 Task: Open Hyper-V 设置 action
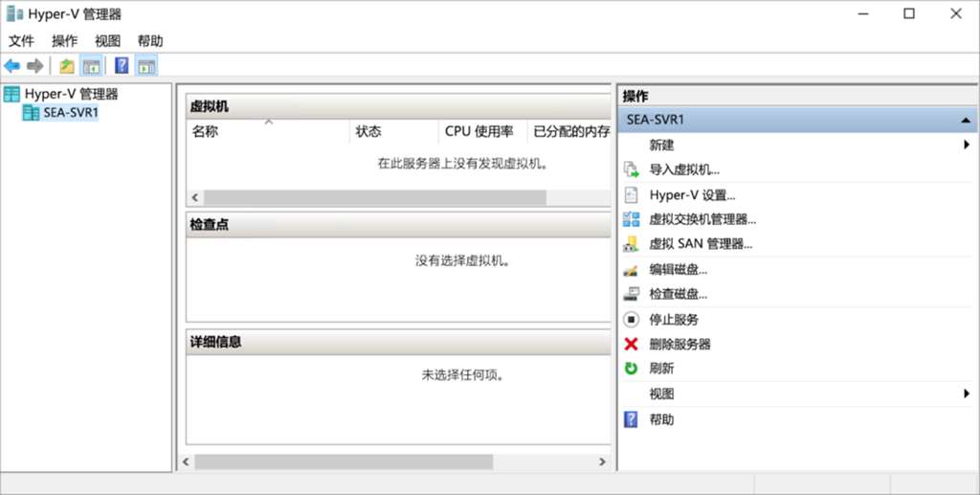692,195
